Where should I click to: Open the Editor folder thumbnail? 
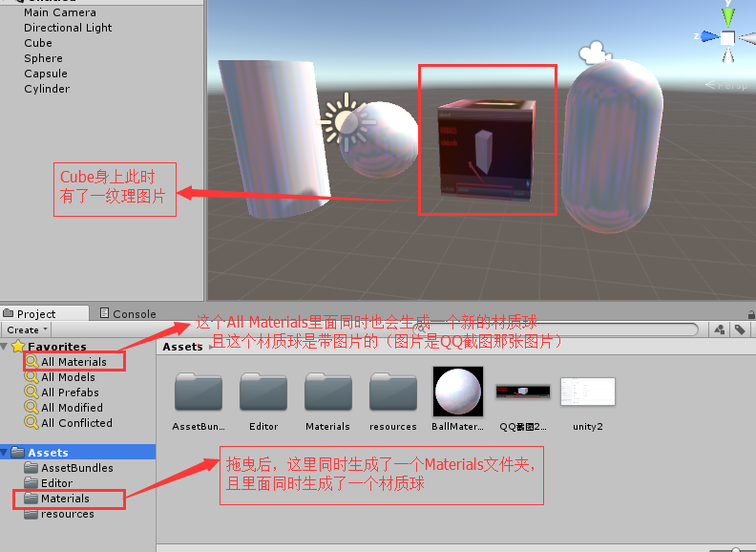coord(263,392)
